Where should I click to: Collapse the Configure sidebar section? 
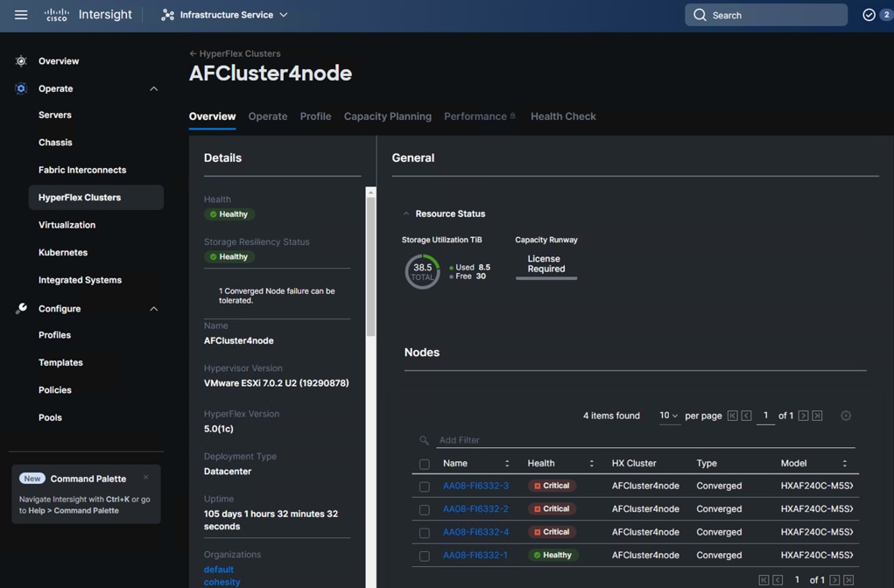[x=153, y=308]
